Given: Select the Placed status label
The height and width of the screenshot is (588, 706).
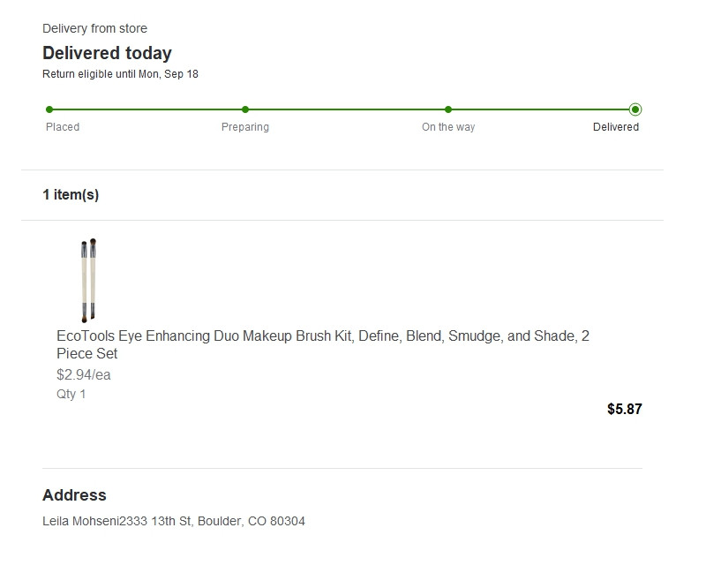Looking at the screenshot, I should click(x=63, y=127).
